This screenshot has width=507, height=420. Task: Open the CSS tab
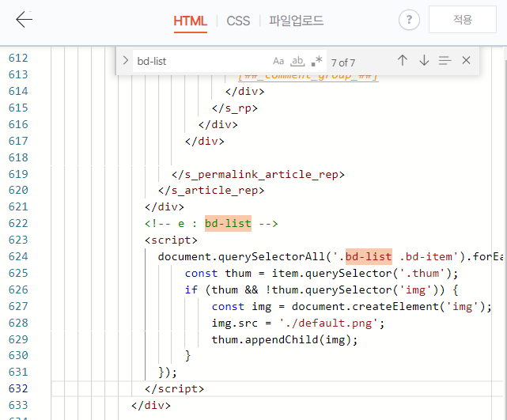(x=238, y=21)
